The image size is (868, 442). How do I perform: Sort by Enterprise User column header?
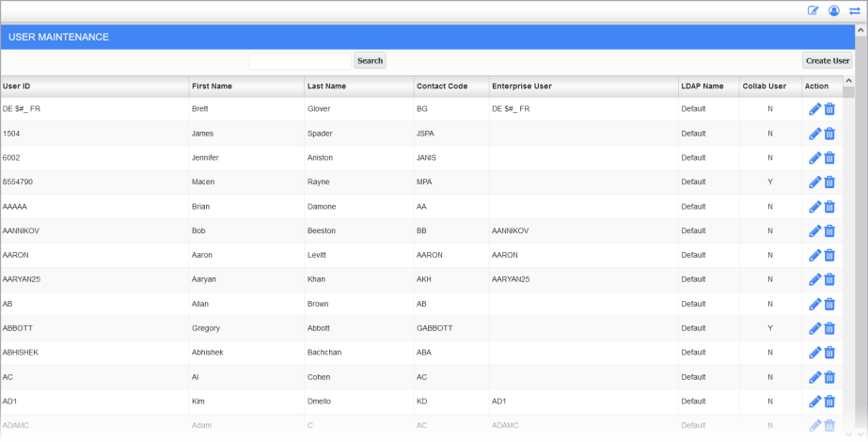point(522,86)
